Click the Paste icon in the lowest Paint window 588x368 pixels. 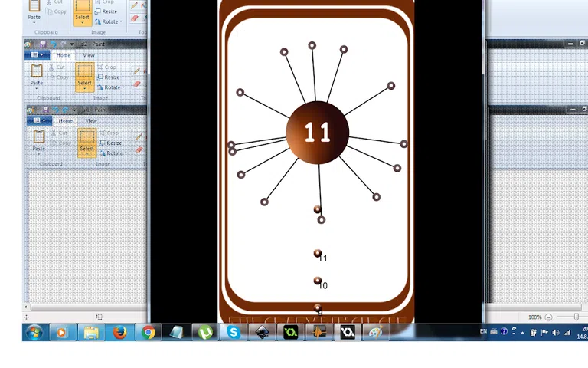tap(38, 137)
